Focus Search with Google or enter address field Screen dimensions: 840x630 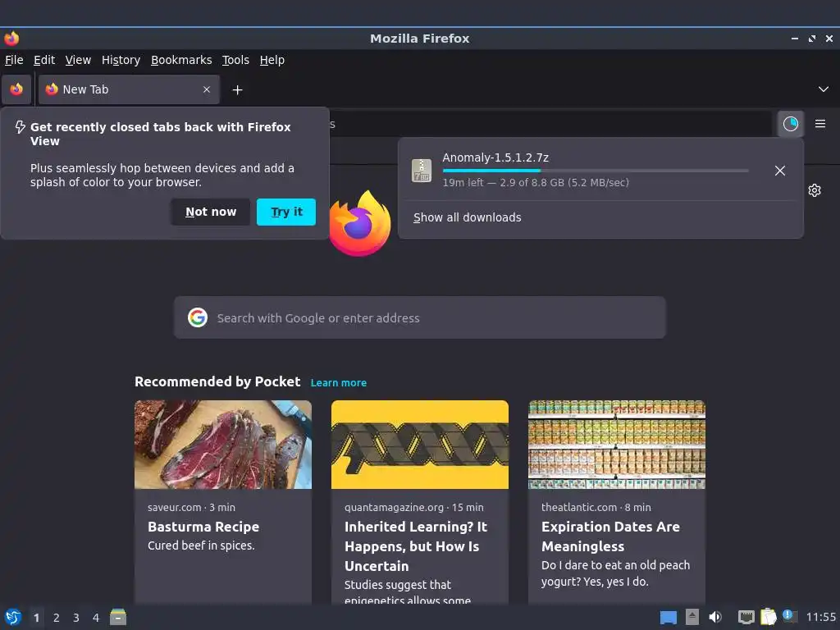(x=419, y=317)
